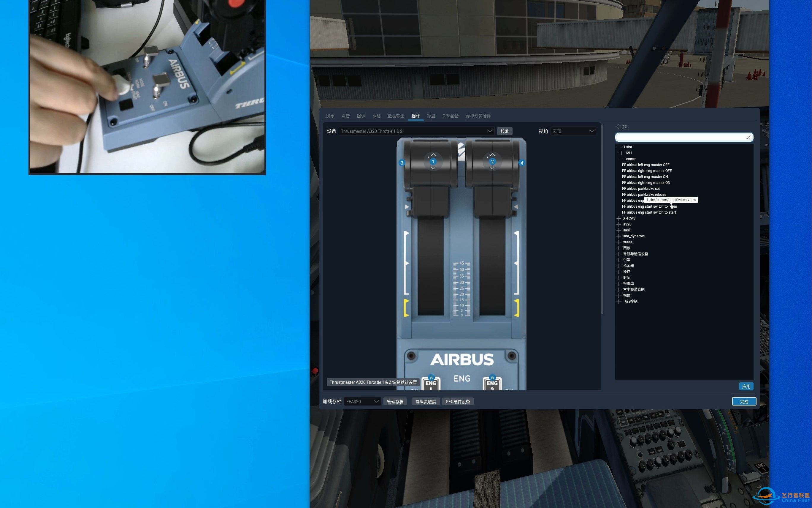Open the 加载存档 FFA320 profile dropdown
This screenshot has height=508, width=812.
pyautogui.click(x=362, y=401)
